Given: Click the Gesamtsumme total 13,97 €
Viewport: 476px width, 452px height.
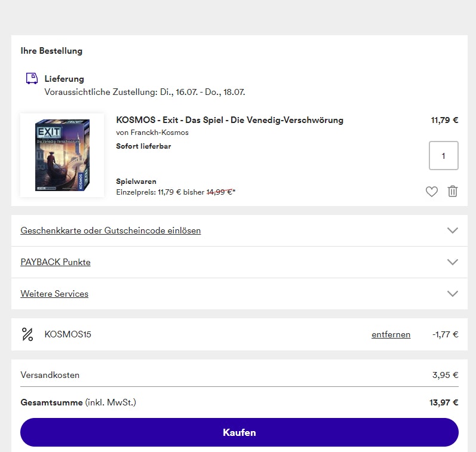Looking at the screenshot, I should coord(443,402).
